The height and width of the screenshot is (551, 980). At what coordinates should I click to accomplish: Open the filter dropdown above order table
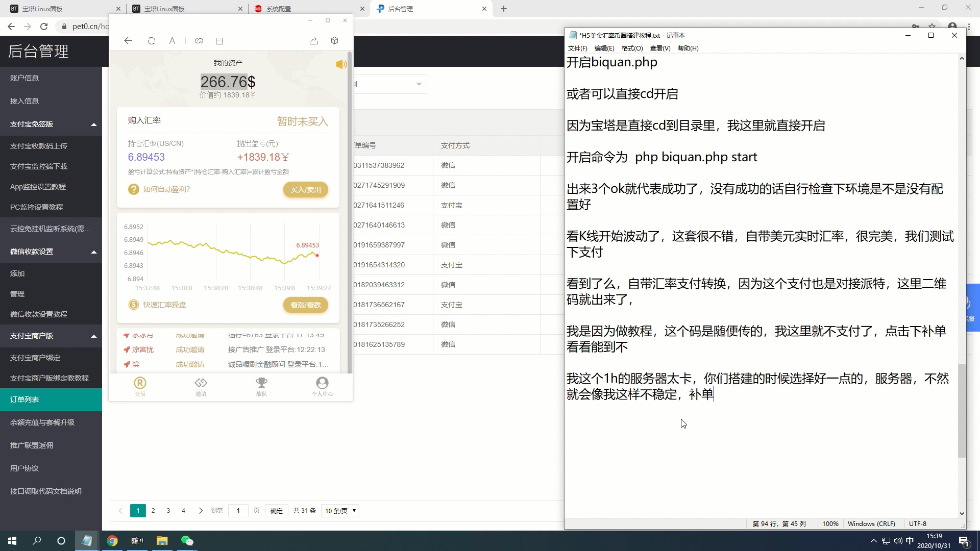390,84
